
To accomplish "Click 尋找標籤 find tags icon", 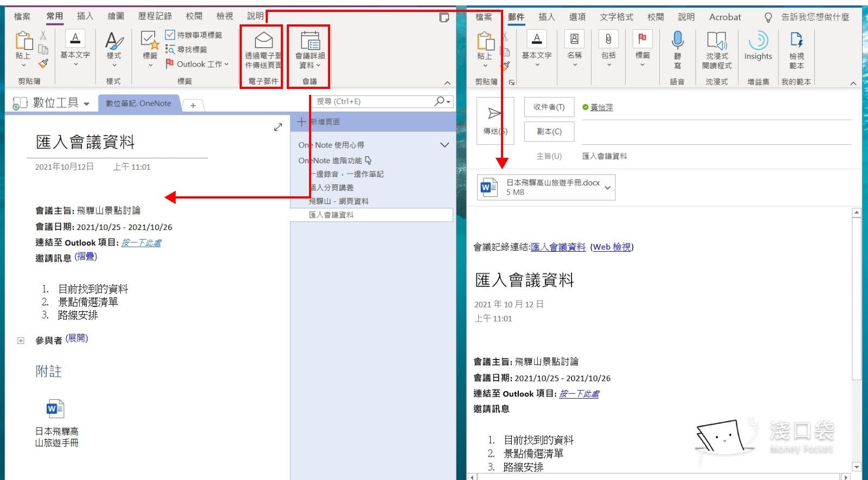I will pyautogui.click(x=170, y=49).
